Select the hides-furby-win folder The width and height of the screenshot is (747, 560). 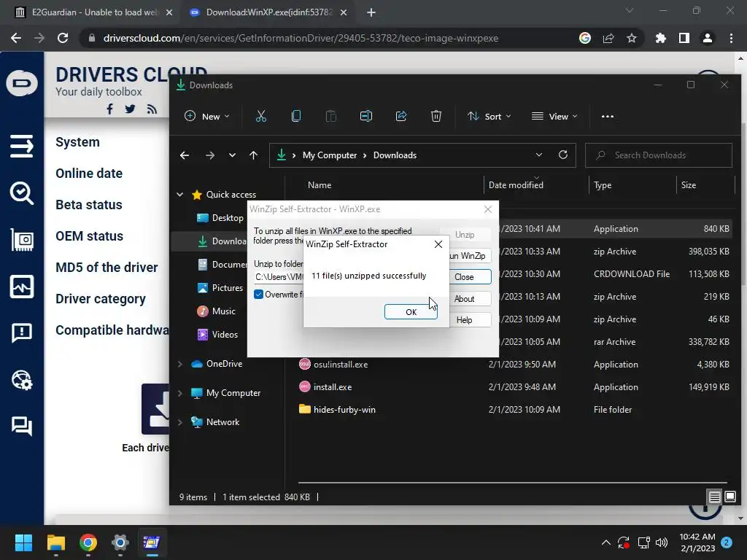(x=337, y=410)
